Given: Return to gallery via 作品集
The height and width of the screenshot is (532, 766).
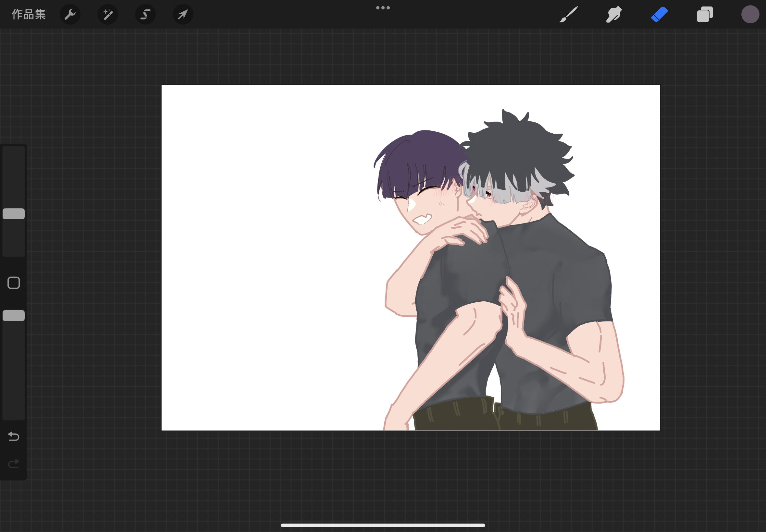Looking at the screenshot, I should click(x=29, y=14).
